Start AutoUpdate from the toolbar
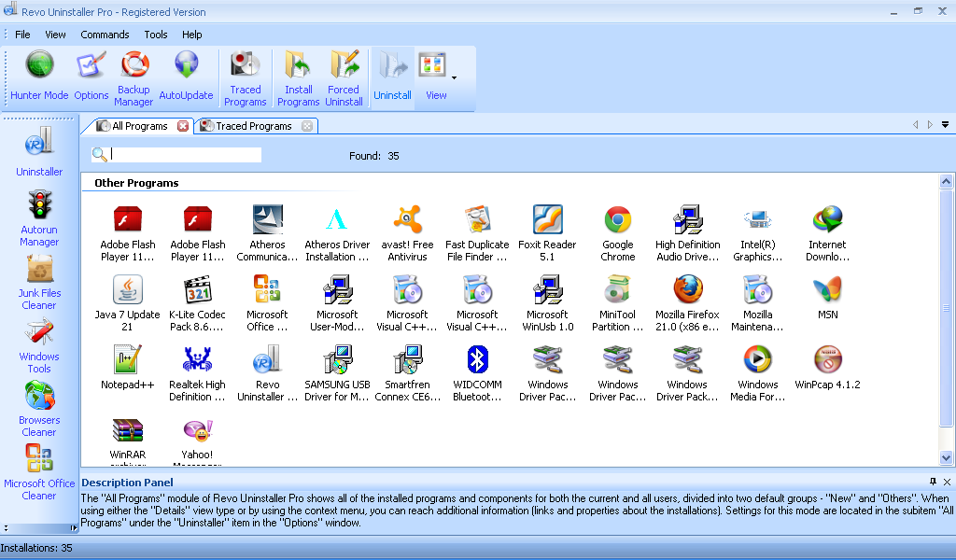This screenshot has height=560, width=956. [186, 77]
